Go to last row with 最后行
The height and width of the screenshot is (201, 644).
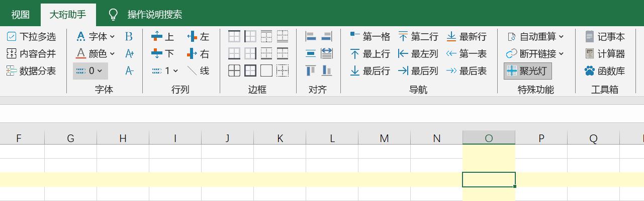(370, 71)
